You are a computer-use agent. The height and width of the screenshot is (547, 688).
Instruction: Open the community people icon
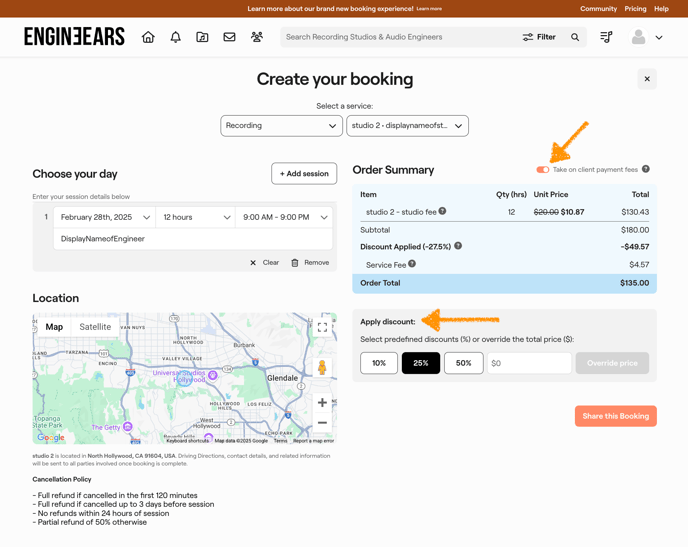pyautogui.click(x=257, y=37)
